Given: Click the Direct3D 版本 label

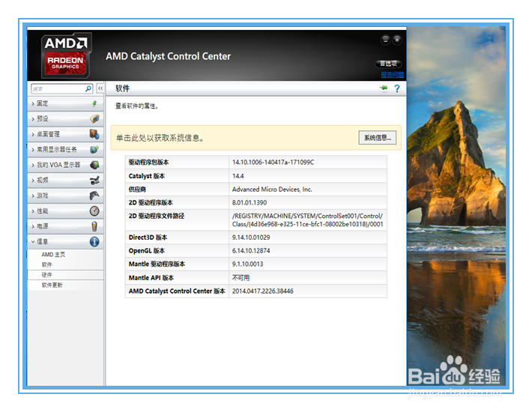Looking at the screenshot, I should coord(148,237).
